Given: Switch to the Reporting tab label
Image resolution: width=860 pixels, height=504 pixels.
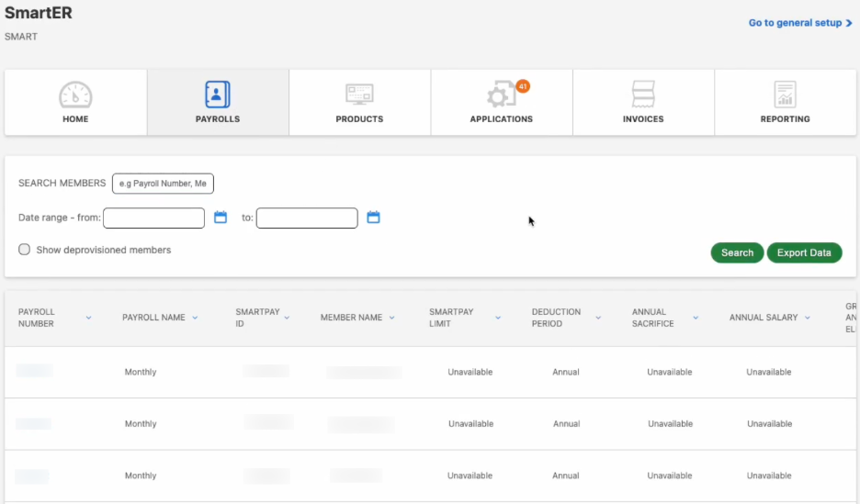Looking at the screenshot, I should (785, 119).
